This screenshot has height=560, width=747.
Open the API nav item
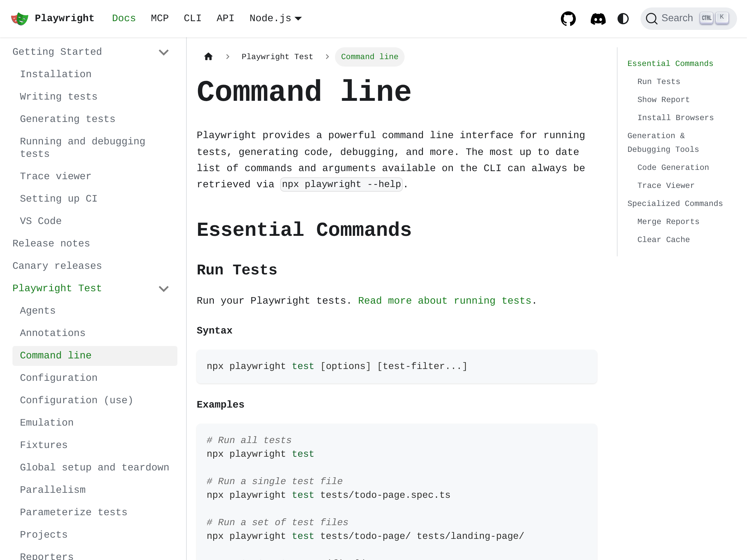coord(225,18)
